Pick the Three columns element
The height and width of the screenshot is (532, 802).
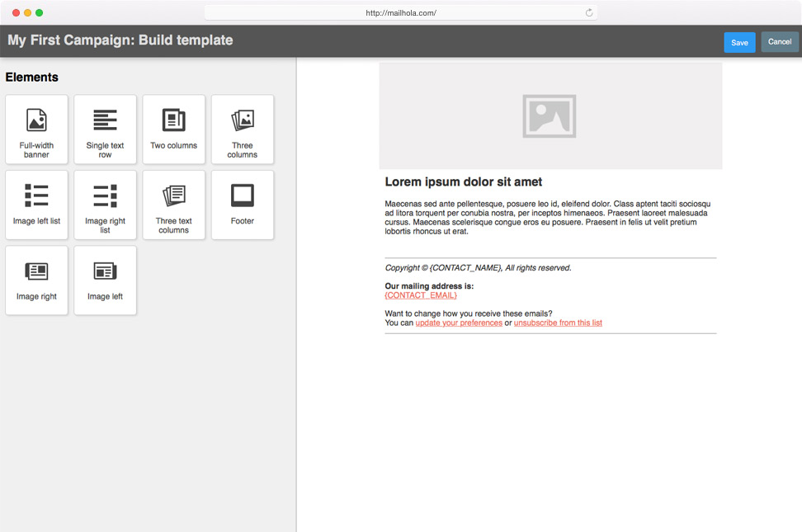(x=243, y=129)
